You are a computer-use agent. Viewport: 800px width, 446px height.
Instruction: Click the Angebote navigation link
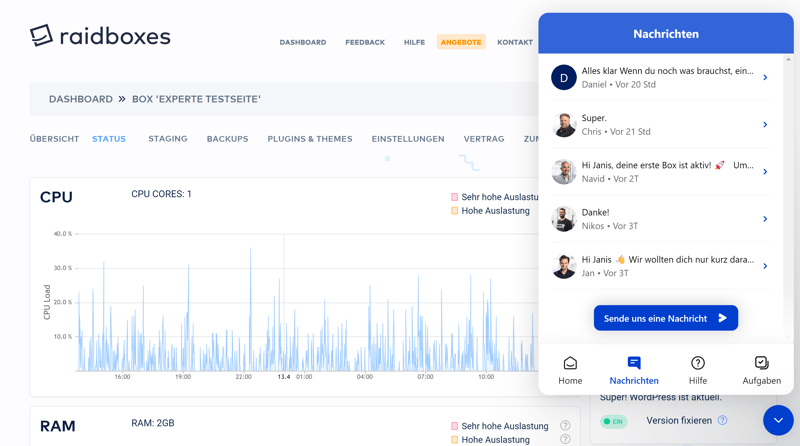coord(461,42)
